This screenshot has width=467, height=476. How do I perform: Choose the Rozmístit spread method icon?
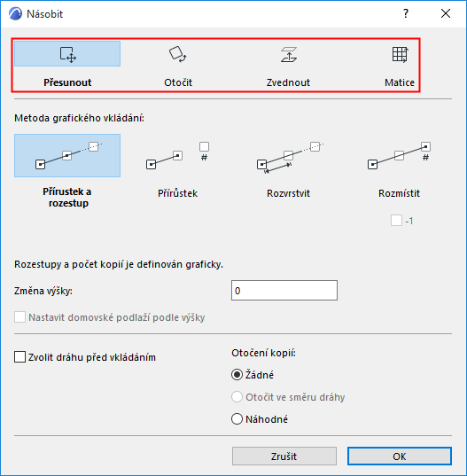coord(400,155)
